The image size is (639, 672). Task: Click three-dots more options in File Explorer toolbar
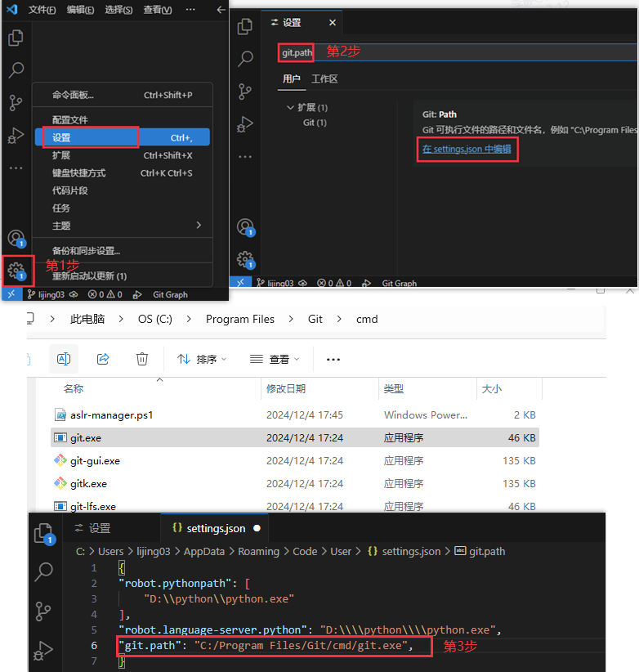333,360
